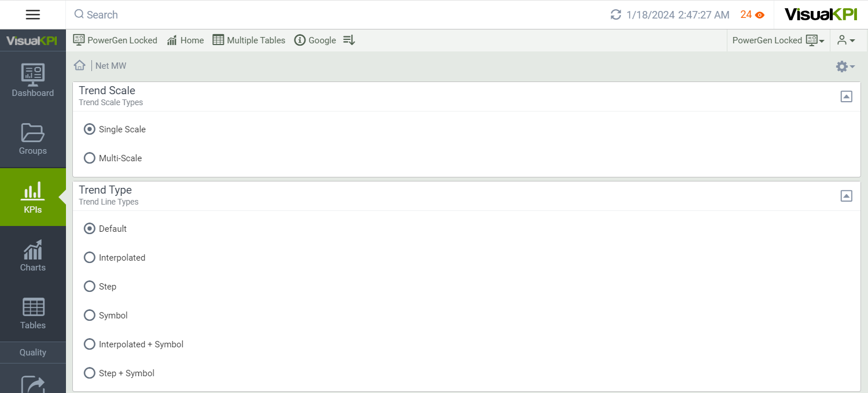
Task: Open the Multiple Tables bookmark
Action: tap(249, 40)
